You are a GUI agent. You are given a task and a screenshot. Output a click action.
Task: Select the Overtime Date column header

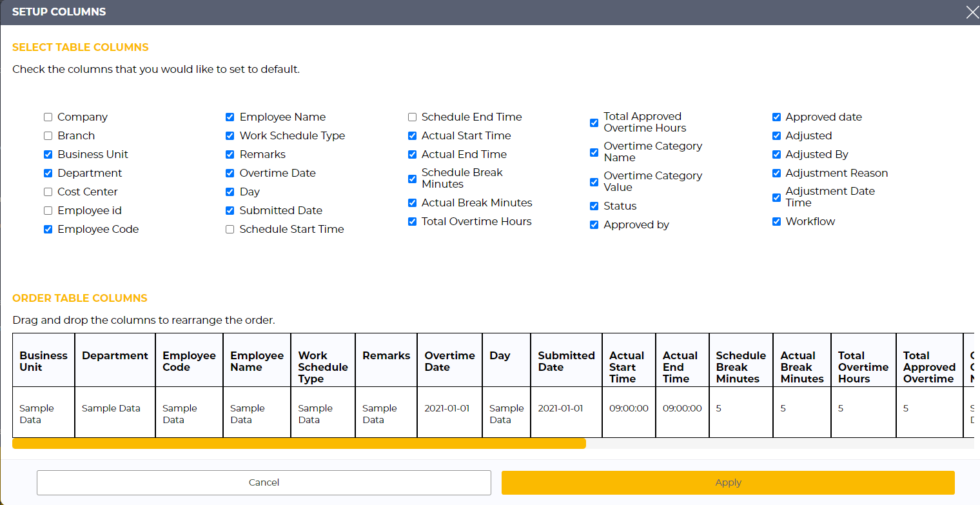pyautogui.click(x=449, y=361)
